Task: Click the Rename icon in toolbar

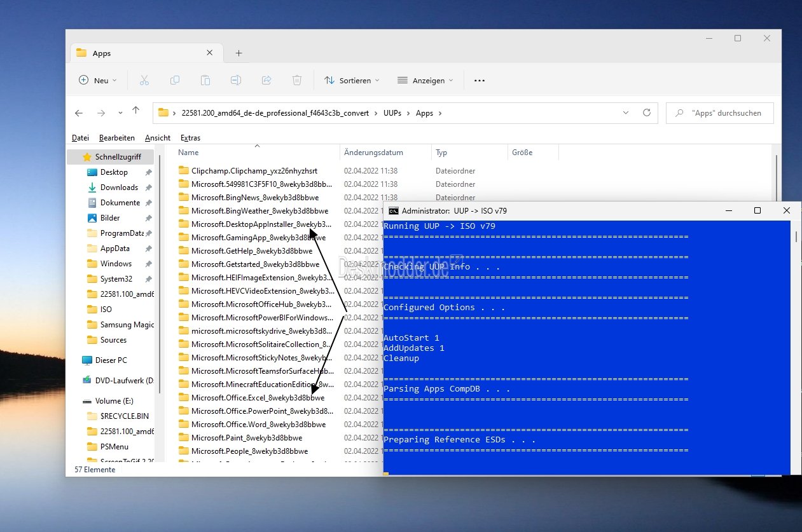Action: pyautogui.click(x=236, y=80)
